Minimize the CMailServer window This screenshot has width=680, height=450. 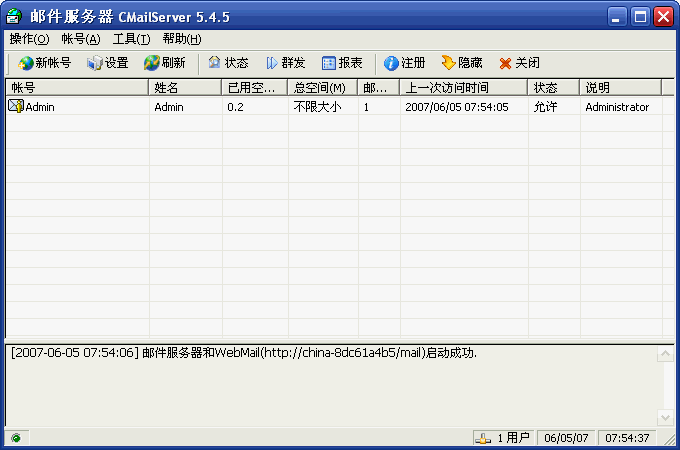point(617,17)
